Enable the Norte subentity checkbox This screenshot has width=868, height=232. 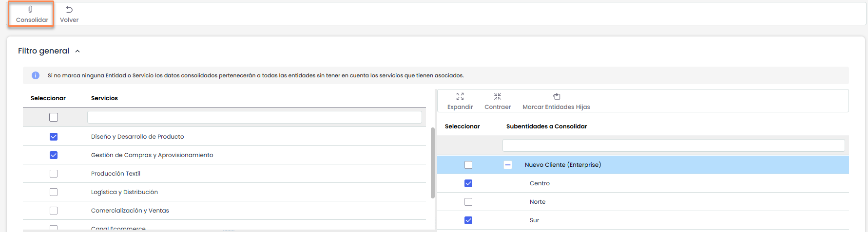(468, 202)
